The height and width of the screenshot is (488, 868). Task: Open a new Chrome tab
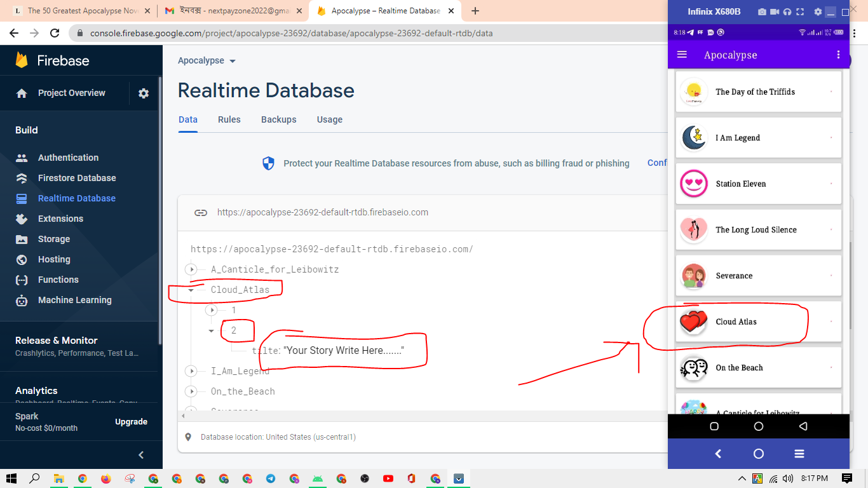(475, 11)
